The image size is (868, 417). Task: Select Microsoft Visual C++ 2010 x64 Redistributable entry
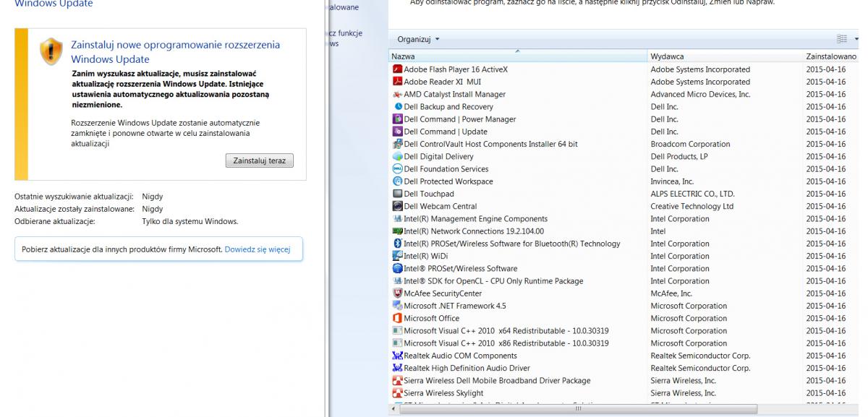click(506, 331)
